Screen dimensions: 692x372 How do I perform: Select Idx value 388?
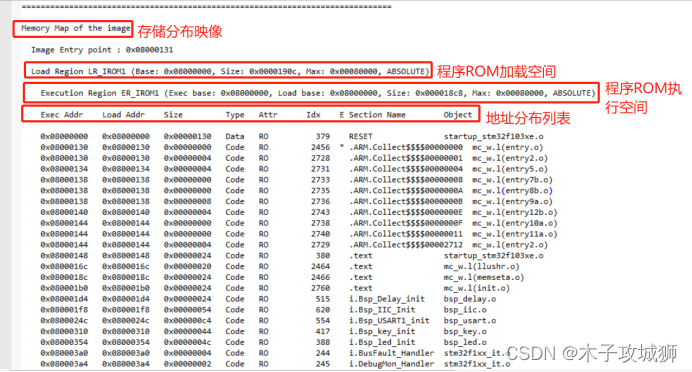point(323,342)
